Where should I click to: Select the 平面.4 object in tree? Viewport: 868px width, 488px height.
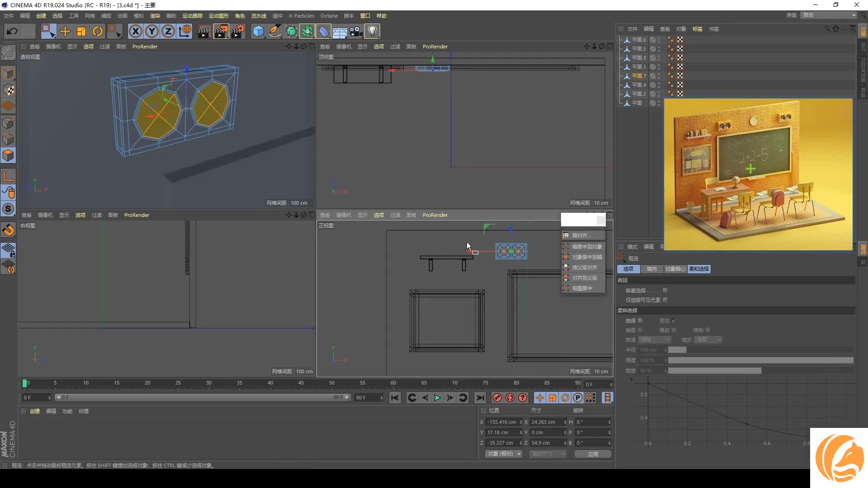click(x=638, y=85)
